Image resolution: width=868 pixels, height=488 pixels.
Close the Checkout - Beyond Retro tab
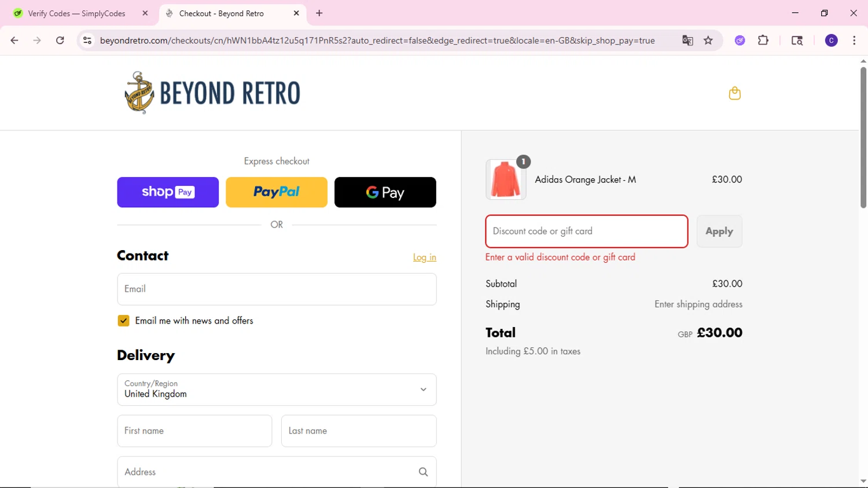pyautogui.click(x=296, y=13)
